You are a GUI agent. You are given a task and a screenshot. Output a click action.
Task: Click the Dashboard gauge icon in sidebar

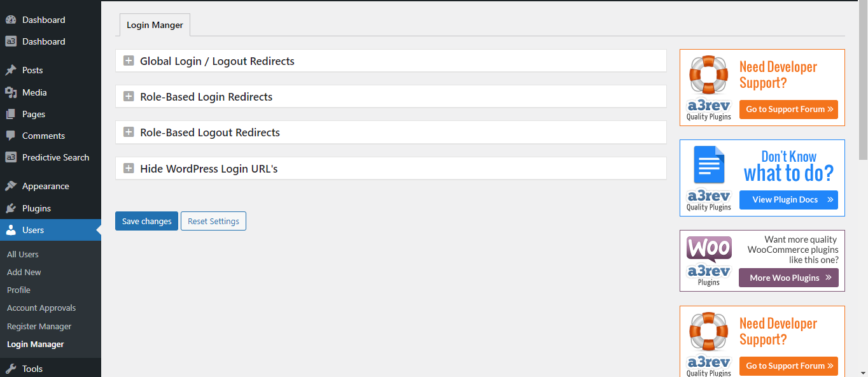tap(11, 20)
